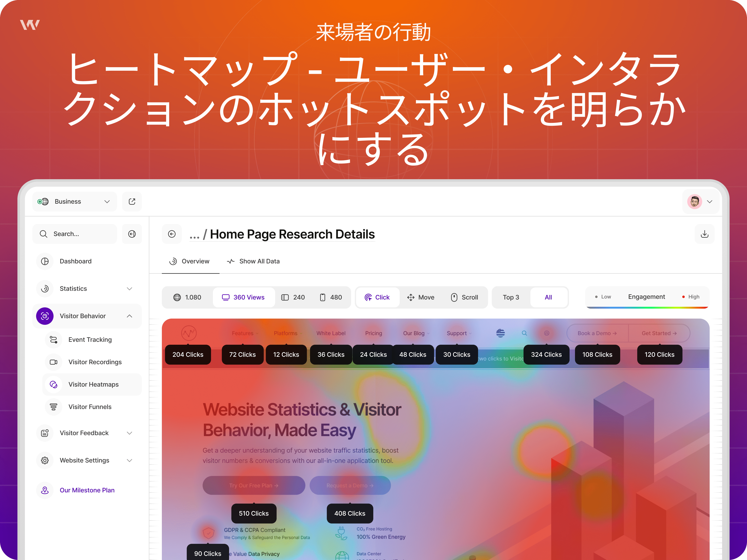Click the Our Milestone Plan pin icon
The height and width of the screenshot is (560, 747).
[45, 490]
